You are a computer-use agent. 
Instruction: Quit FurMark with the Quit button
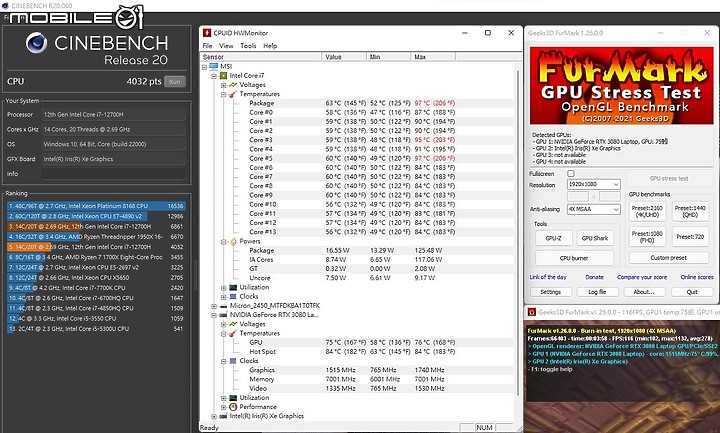pos(692,292)
